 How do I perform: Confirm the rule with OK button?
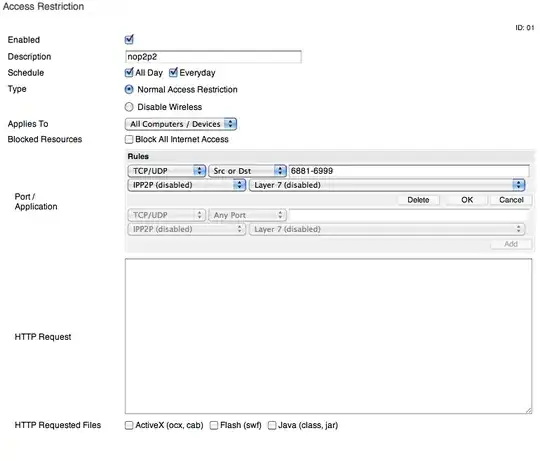coord(467,200)
